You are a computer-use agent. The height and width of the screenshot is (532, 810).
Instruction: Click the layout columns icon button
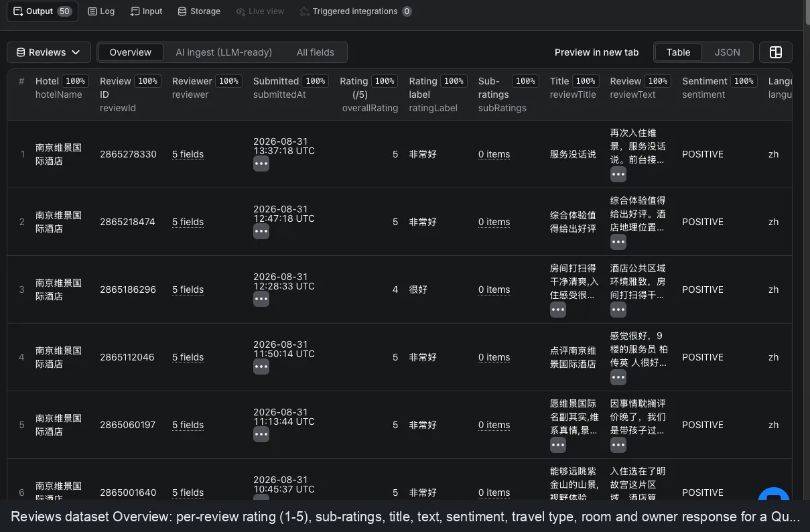[x=776, y=52]
